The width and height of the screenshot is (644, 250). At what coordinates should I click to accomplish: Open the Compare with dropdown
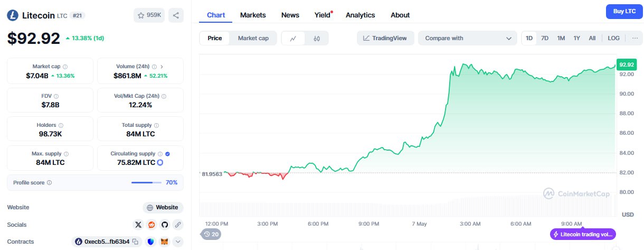point(468,38)
